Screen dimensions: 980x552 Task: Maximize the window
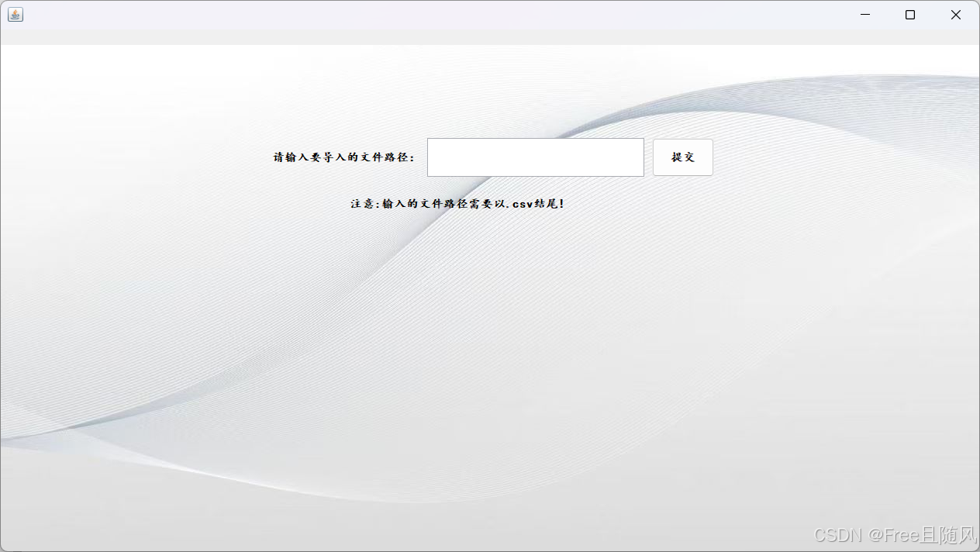pyautogui.click(x=910, y=15)
